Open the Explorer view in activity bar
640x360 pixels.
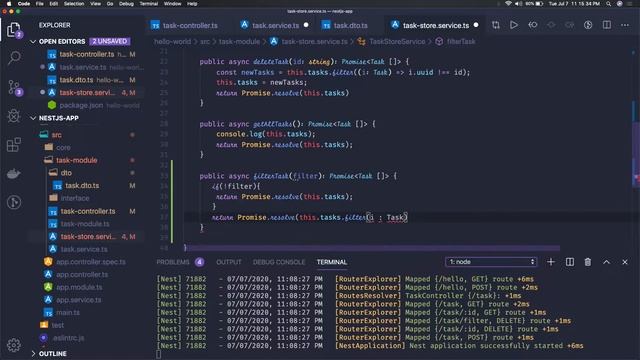tap(13, 29)
